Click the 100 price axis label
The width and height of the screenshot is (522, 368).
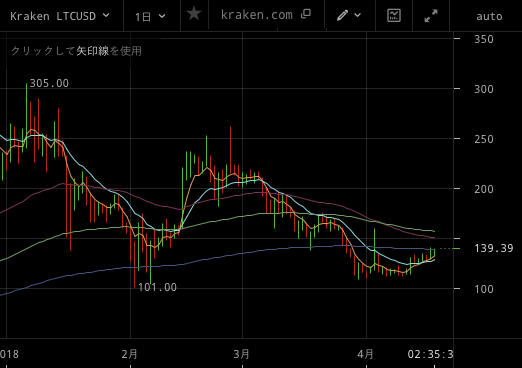pyautogui.click(x=484, y=289)
